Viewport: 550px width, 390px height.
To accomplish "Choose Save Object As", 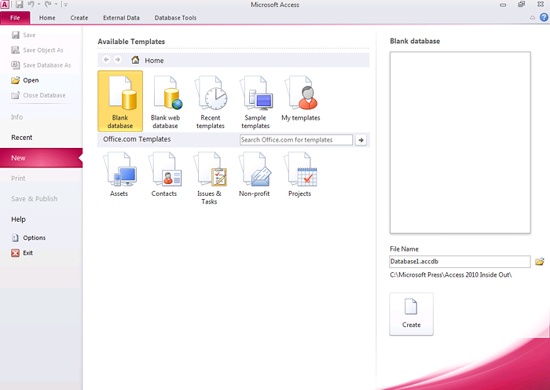I will point(37,50).
